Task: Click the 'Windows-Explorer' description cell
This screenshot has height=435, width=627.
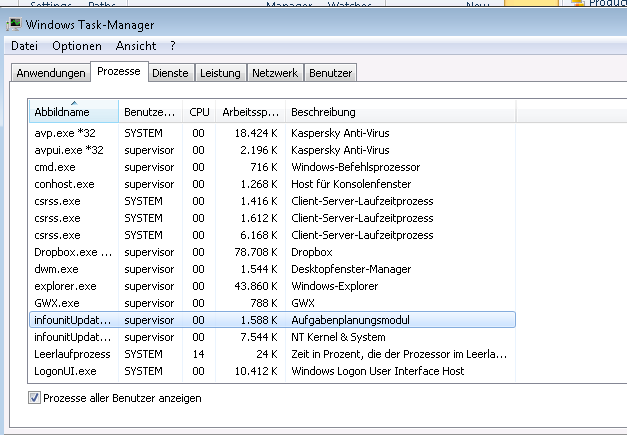Action: [x=334, y=286]
